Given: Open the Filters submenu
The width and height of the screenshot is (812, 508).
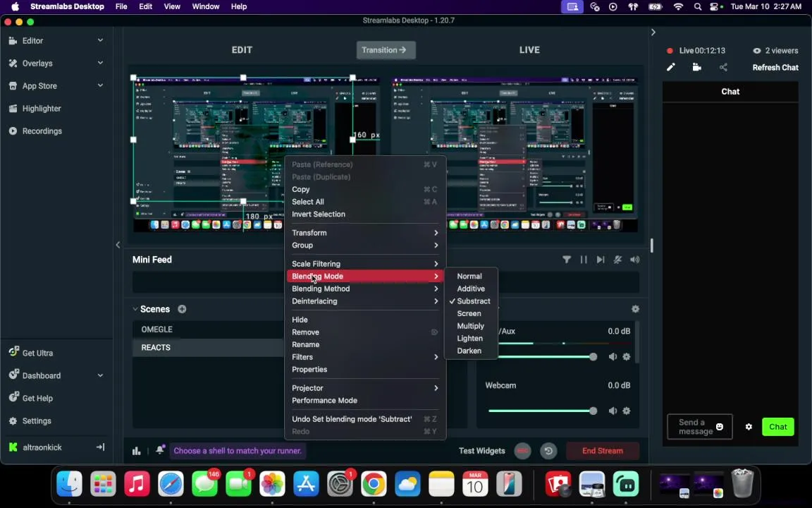Looking at the screenshot, I should click(365, 357).
